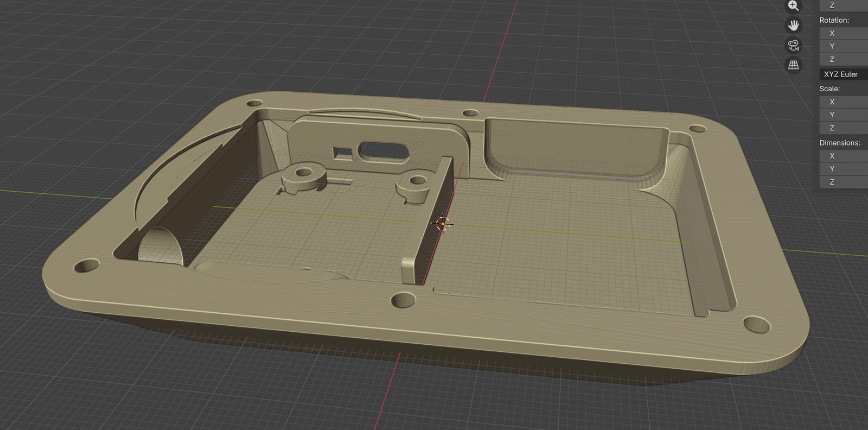Click the Scale X field
This screenshot has width=868, height=430.
[x=843, y=102]
